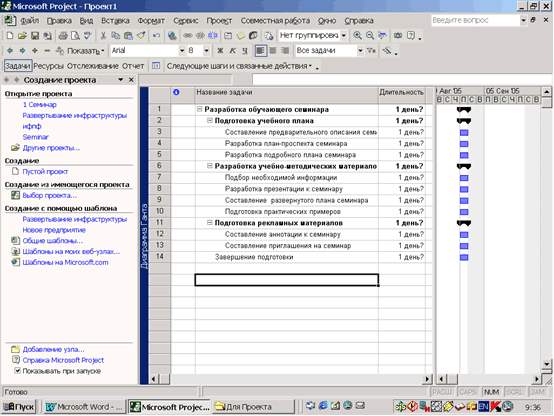This screenshot has height=416, width=554.
Task: Print the project using printer icon
Action: coord(63,35)
